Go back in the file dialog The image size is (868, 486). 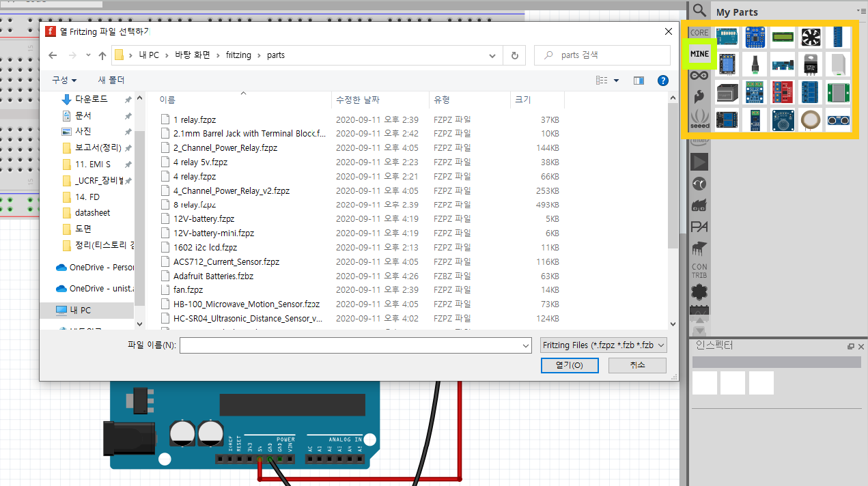[53, 55]
